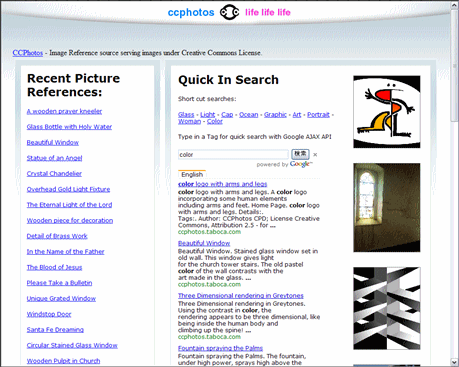Click green URL under Greytones result
459x367 pixels.
[209, 337]
